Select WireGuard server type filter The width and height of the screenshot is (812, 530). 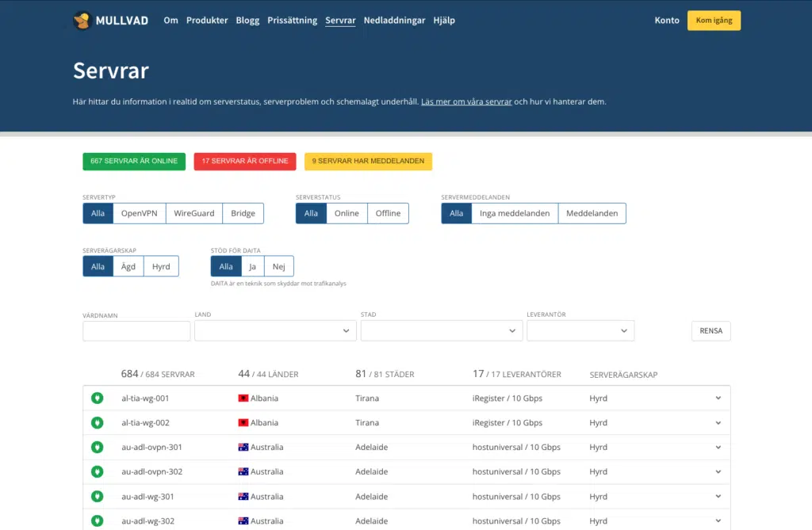194,213
